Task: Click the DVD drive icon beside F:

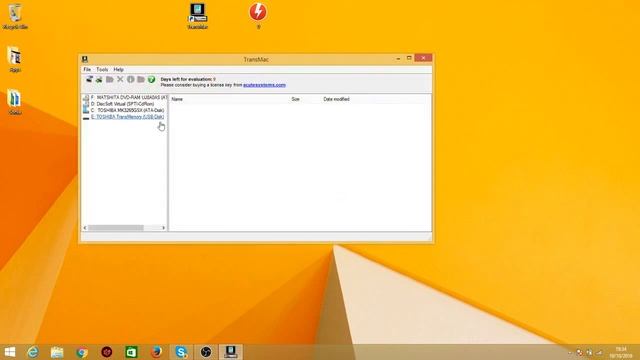Action: [x=86, y=98]
